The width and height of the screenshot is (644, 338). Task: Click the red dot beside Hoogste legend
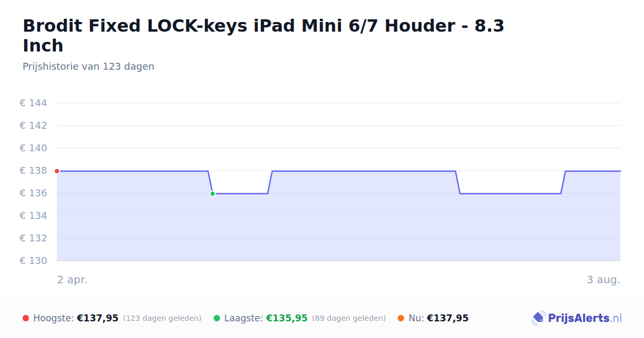point(26,318)
